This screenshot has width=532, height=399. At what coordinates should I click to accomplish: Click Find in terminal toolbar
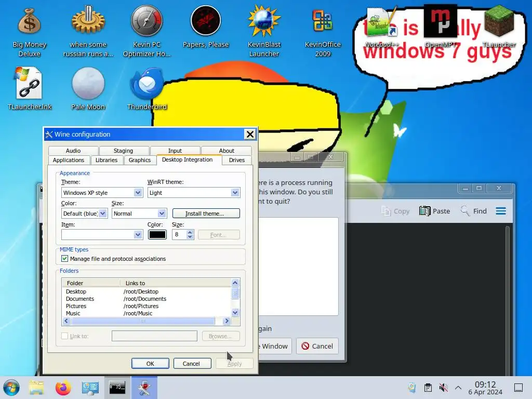[474, 211]
